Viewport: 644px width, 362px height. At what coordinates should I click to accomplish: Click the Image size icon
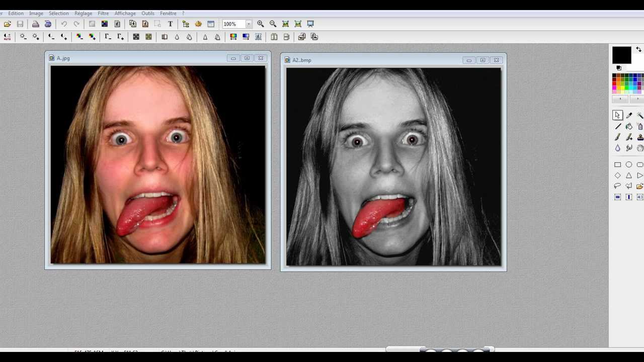133,24
